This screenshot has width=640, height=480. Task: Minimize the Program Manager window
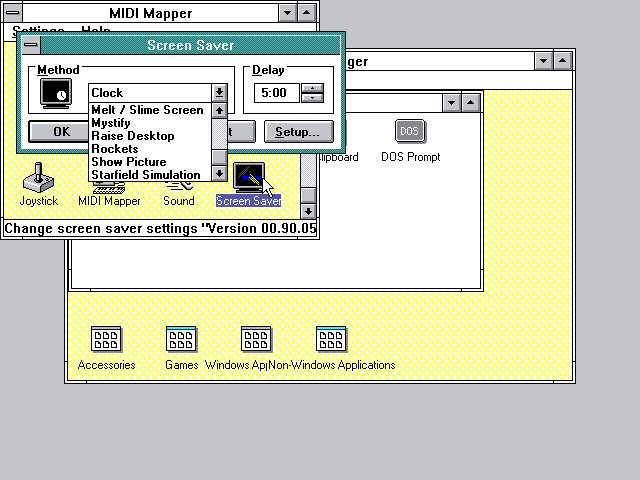pos(544,61)
